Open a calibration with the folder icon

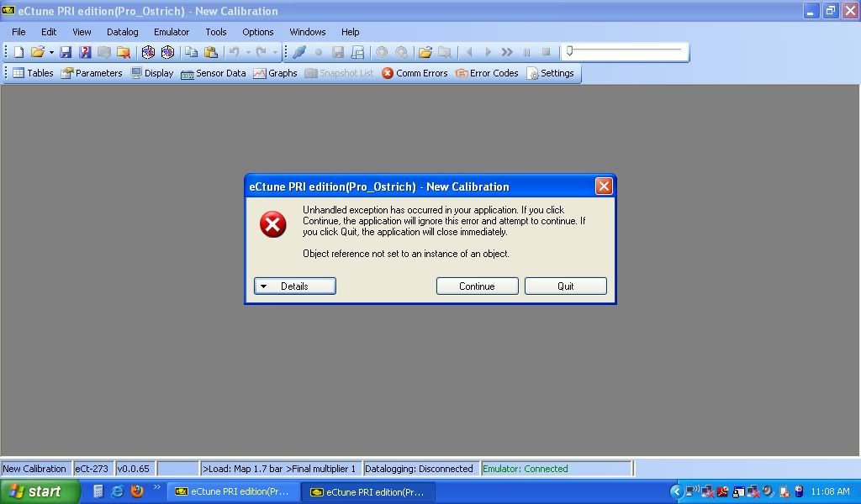(37, 52)
